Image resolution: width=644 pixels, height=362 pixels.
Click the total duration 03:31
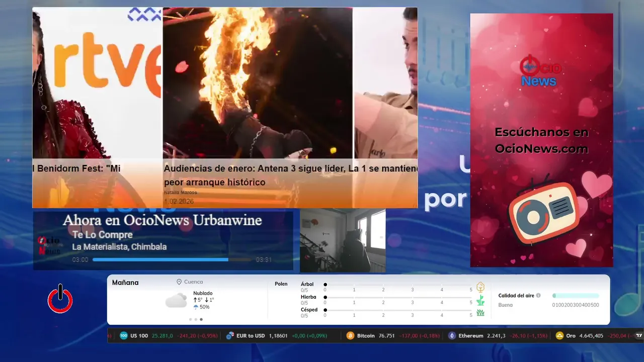(264, 260)
